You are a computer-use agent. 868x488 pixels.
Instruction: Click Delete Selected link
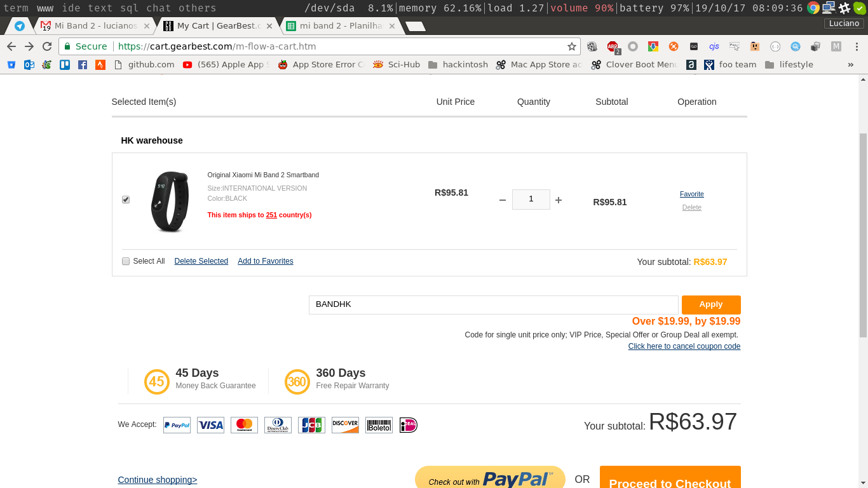tap(201, 261)
